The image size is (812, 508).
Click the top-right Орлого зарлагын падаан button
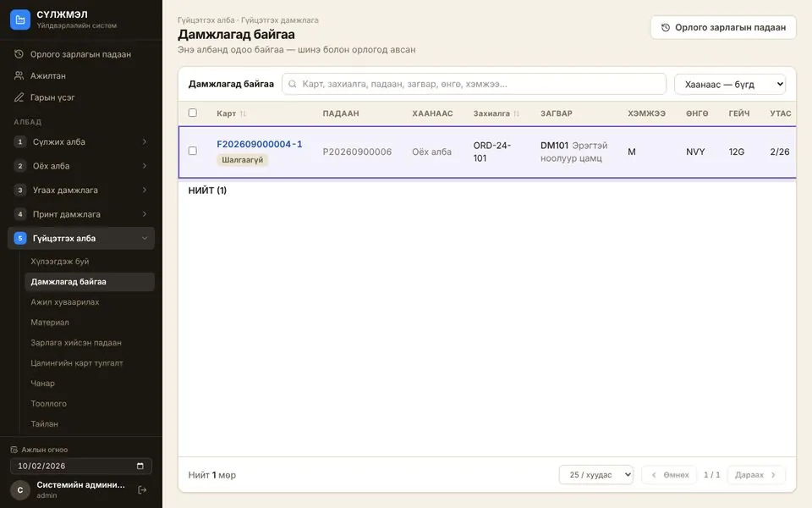[x=723, y=27]
